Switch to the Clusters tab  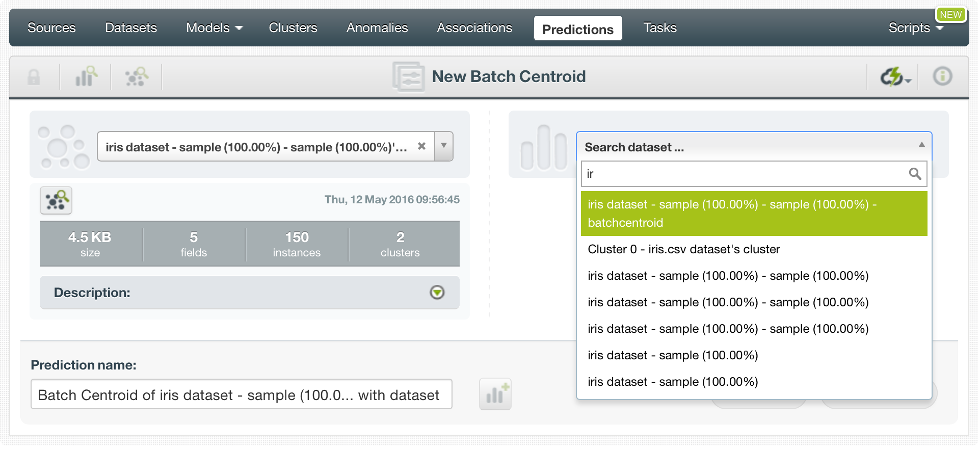click(x=293, y=28)
